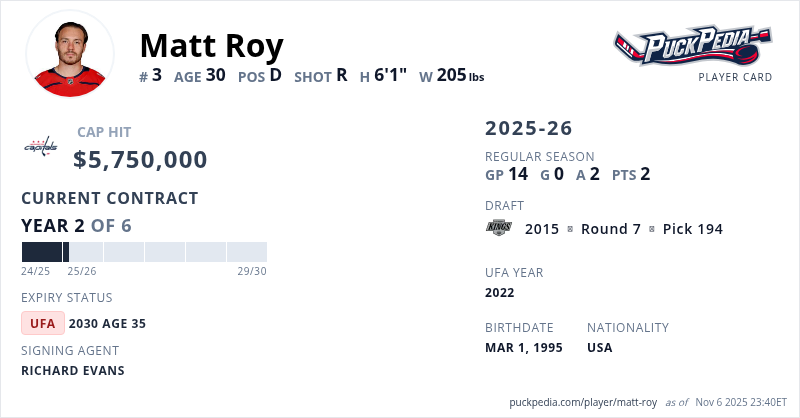Click the Los Angeles Kings draft logo
Screen dimensions: 800x418
click(x=498, y=228)
